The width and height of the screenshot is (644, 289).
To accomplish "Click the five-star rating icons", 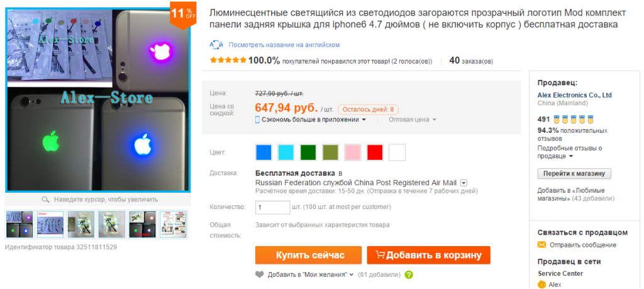I will 228,61.
